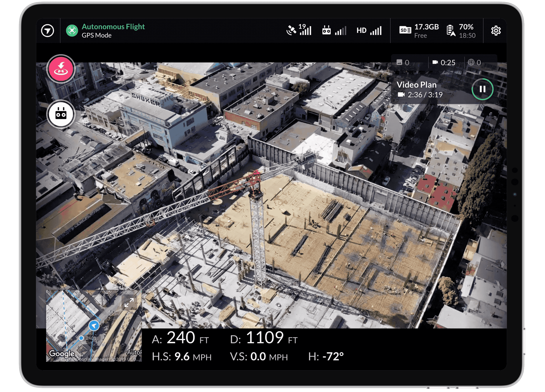Tap the remote controller signal icon
This screenshot has height=392, width=545.
[326, 31]
